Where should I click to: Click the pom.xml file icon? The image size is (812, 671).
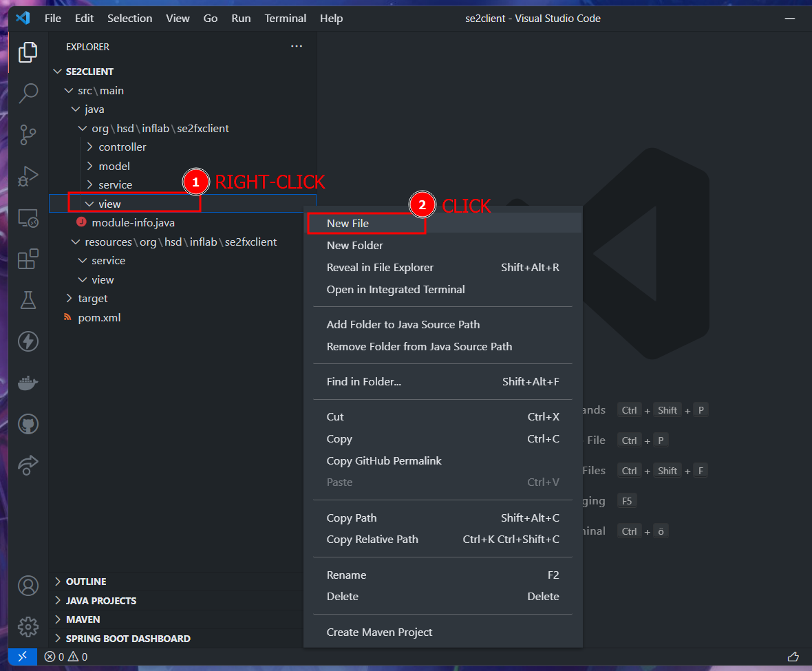[67, 317]
